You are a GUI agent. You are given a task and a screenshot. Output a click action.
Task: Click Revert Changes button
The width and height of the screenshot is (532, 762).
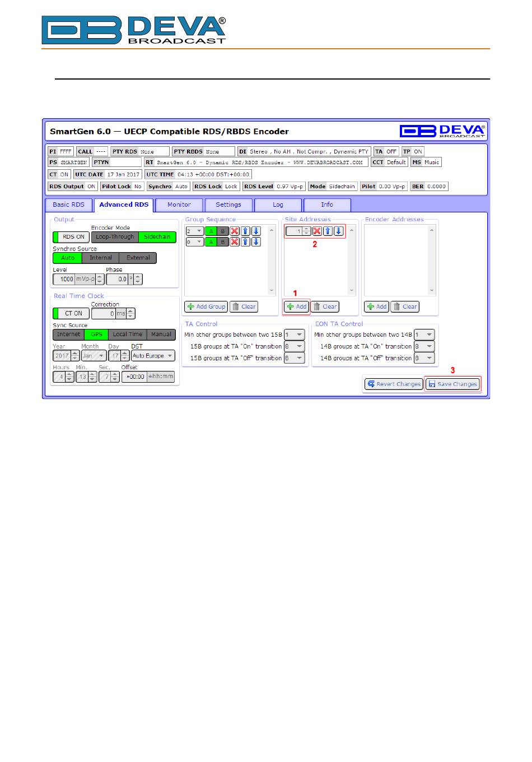pos(394,384)
